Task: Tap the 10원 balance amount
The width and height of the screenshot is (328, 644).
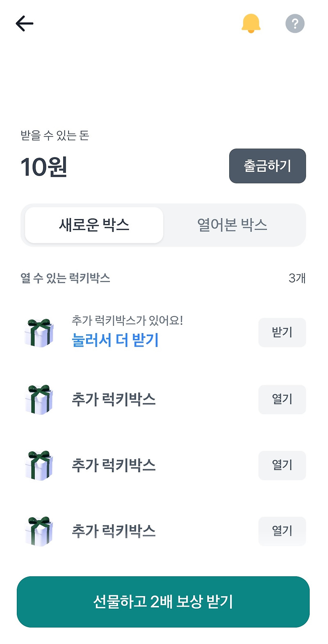Action: click(44, 167)
